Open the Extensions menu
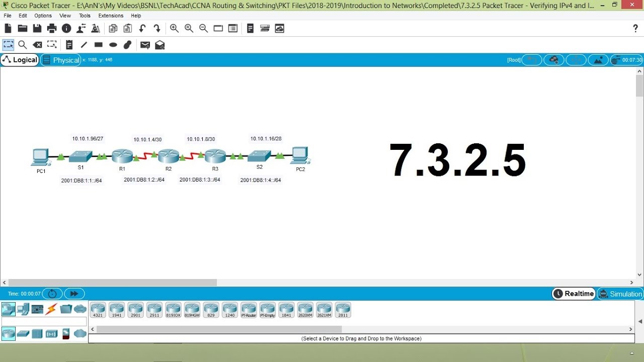The image size is (644, 362). click(x=111, y=16)
